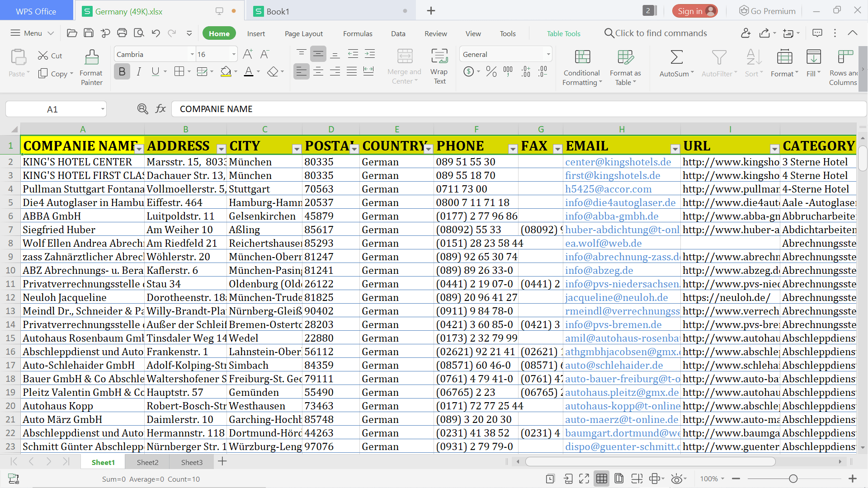Open the Insert ribbon tab

256,33
